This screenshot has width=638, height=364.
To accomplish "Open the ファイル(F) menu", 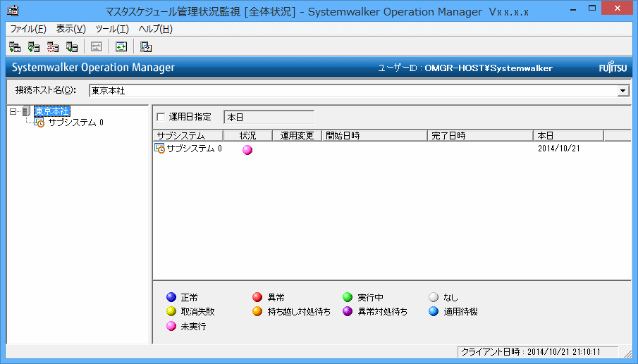I will (28, 29).
